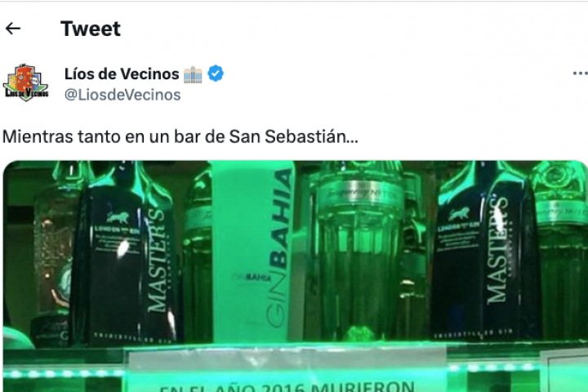The height and width of the screenshot is (392, 588).
Task: Click the green LED strip on shelf
Action: 63,373
